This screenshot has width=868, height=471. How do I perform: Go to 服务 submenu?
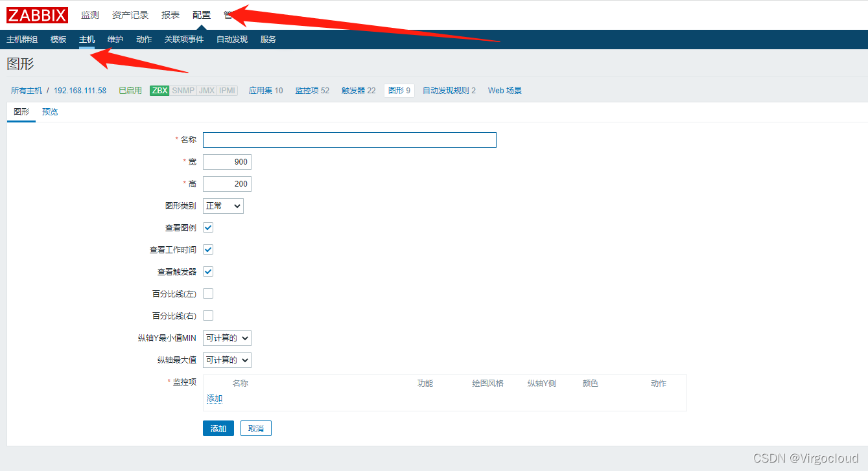coord(268,40)
